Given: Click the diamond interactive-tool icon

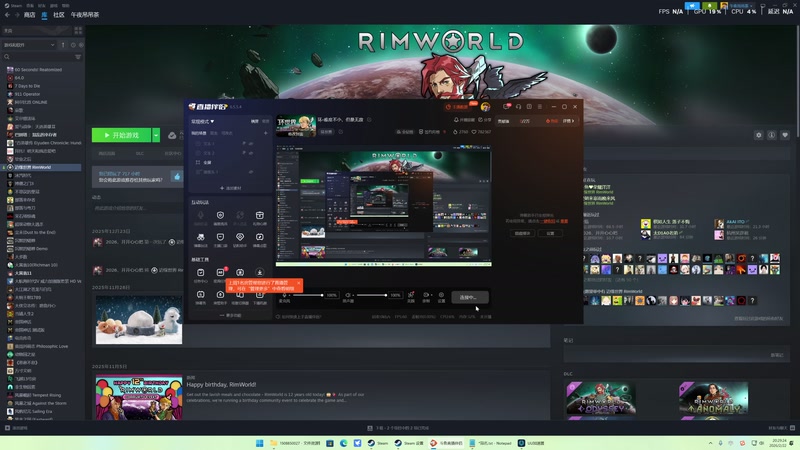Looking at the screenshot, I should [x=240, y=239].
